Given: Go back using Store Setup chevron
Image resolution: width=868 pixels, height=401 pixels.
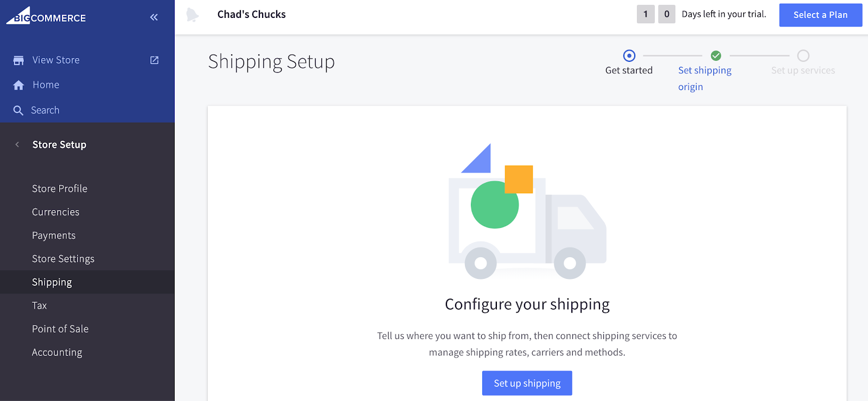Looking at the screenshot, I should tap(17, 144).
